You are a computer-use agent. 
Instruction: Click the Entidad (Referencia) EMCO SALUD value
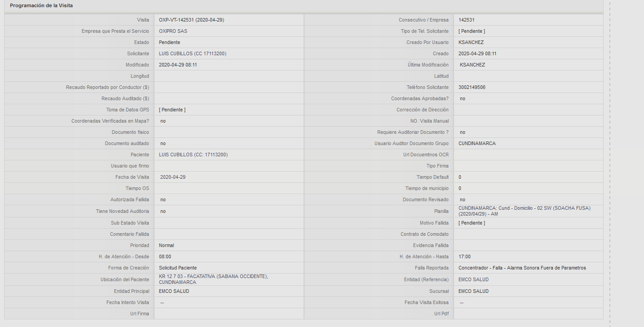pyautogui.click(x=473, y=279)
